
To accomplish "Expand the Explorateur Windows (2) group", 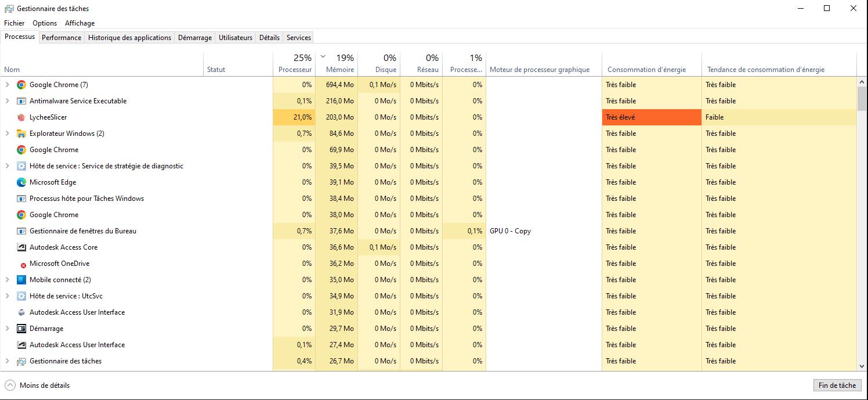I will (8, 134).
